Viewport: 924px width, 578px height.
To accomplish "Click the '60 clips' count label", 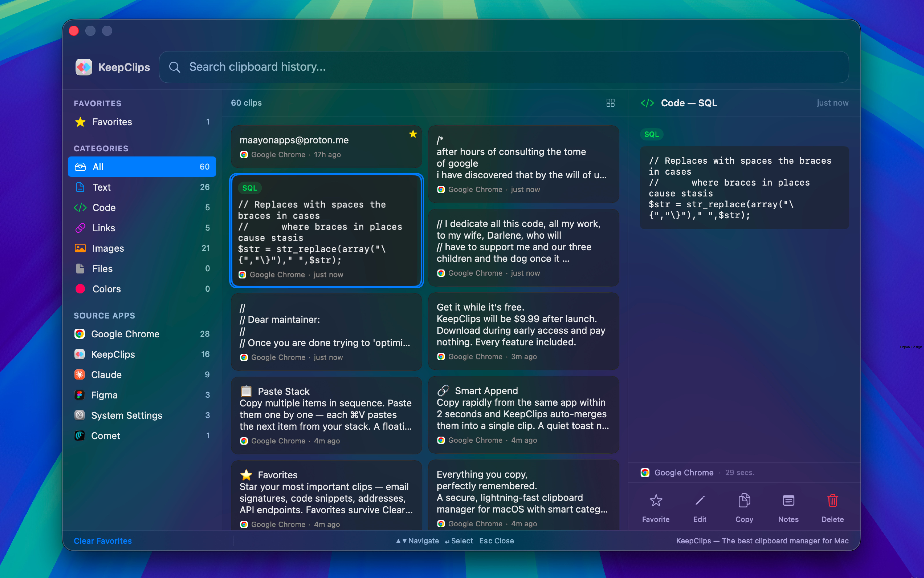I will click(246, 103).
